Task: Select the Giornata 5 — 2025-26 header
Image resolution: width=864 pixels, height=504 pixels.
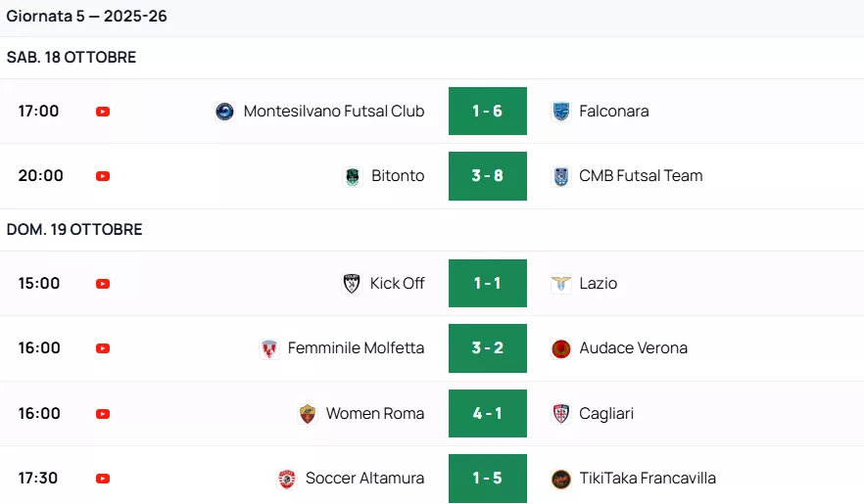Action: [87, 17]
